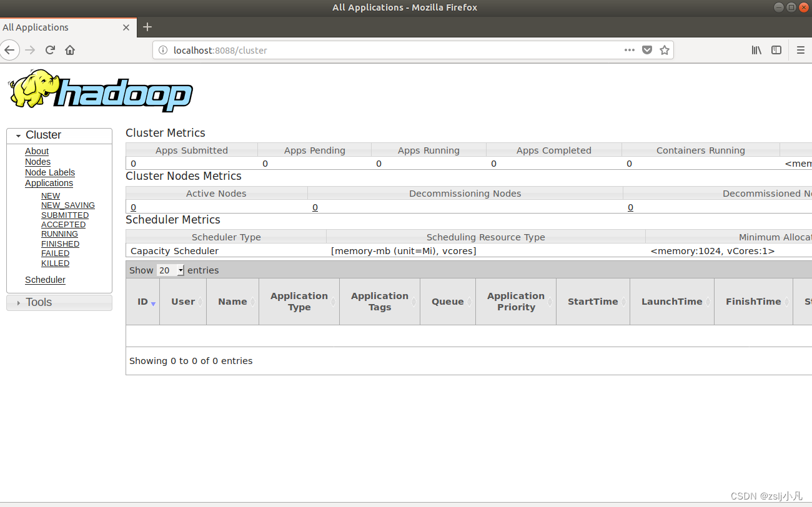
Task: Open a new tab with plus button
Action: coord(147,27)
